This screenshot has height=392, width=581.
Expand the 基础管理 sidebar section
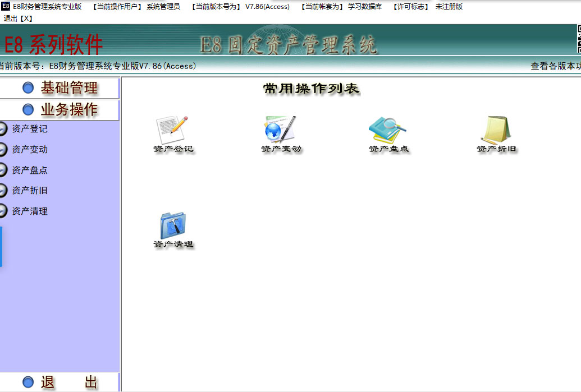pyautogui.click(x=60, y=88)
